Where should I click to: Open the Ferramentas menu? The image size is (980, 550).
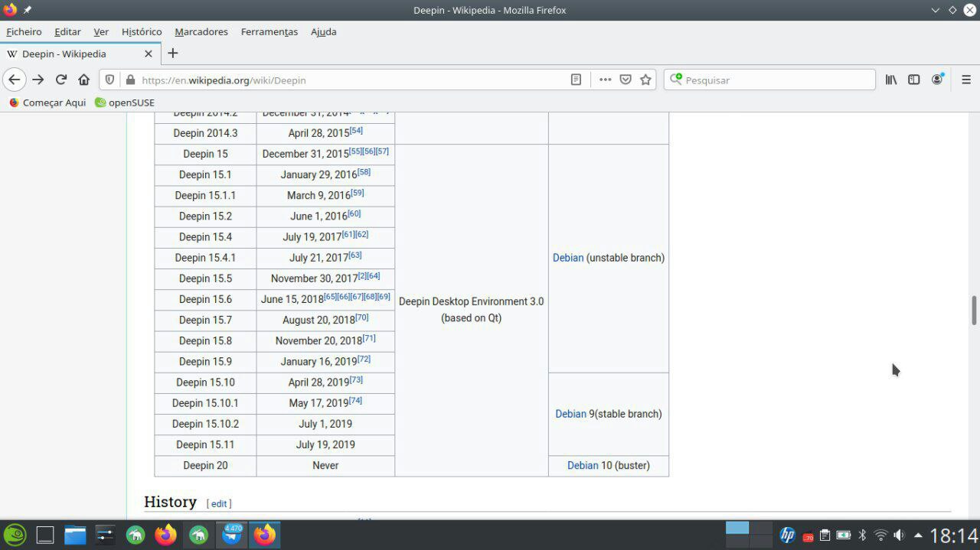tap(269, 31)
